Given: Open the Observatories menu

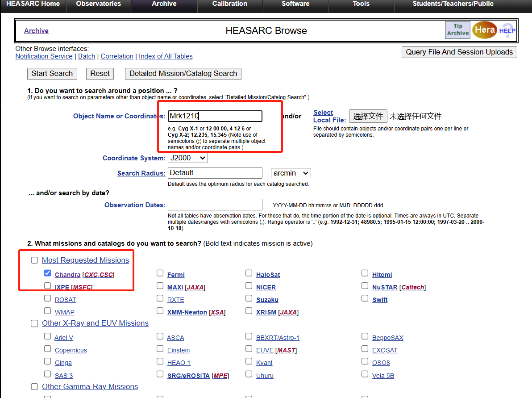Looking at the screenshot, I should pos(98,4).
